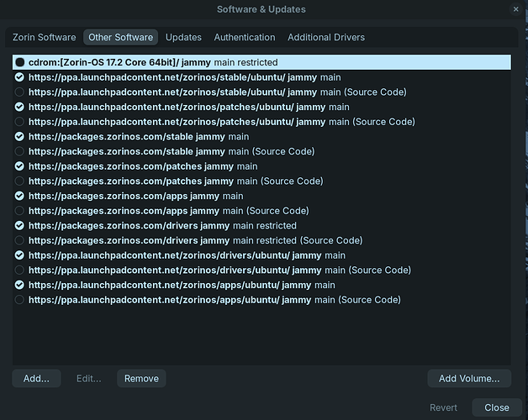Go to the Authentication tab
This screenshot has width=528, height=420.
245,37
